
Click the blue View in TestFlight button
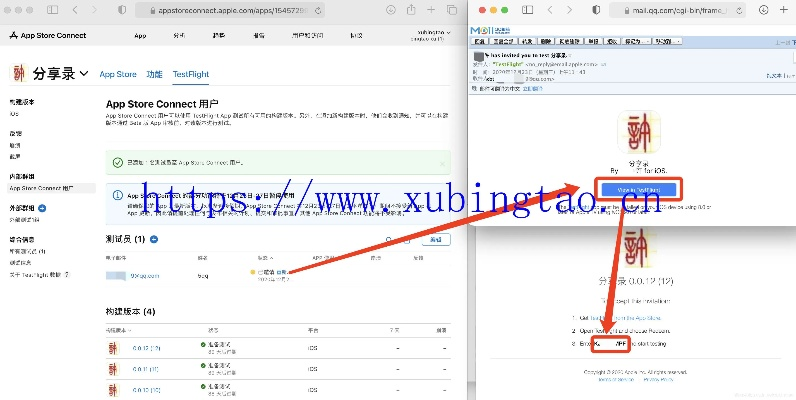pyautogui.click(x=639, y=190)
